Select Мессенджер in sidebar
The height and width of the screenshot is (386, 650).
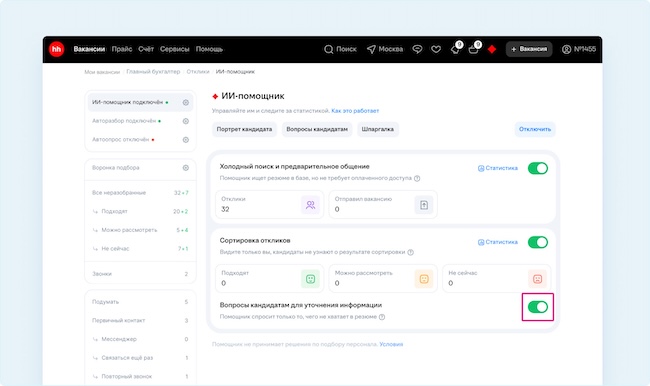(x=140, y=339)
